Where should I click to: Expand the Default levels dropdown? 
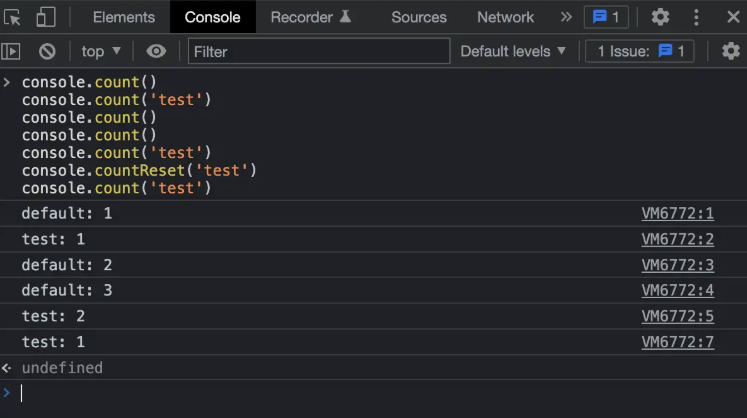(513, 51)
